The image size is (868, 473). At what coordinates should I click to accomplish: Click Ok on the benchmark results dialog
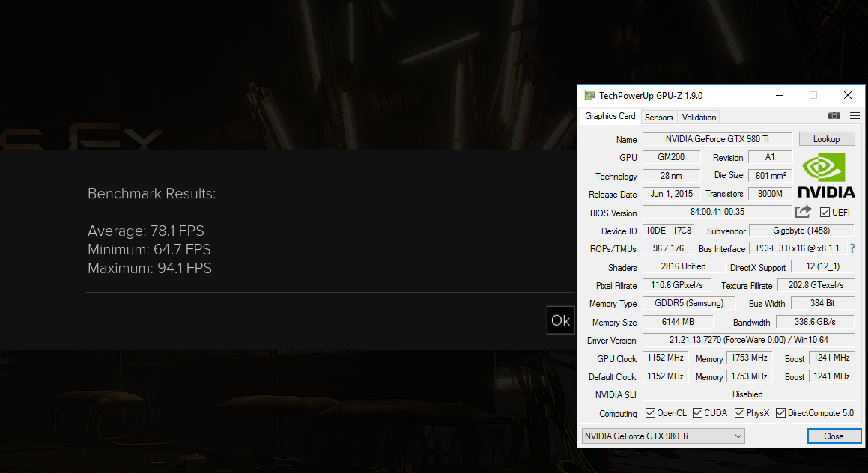coord(560,320)
